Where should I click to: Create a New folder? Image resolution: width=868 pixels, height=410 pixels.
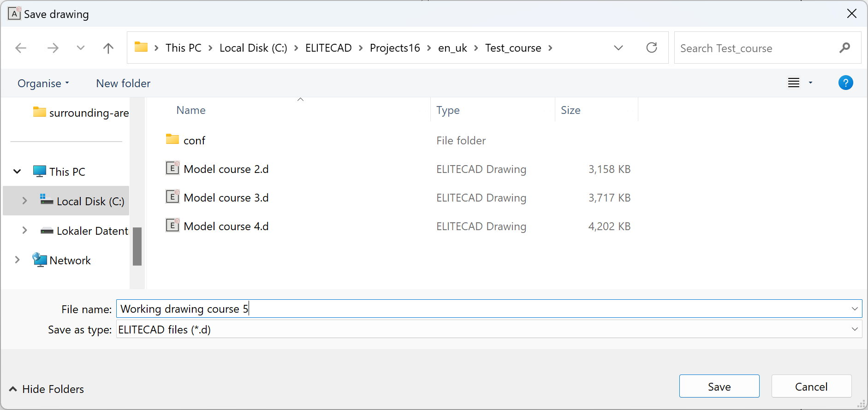[x=123, y=83]
